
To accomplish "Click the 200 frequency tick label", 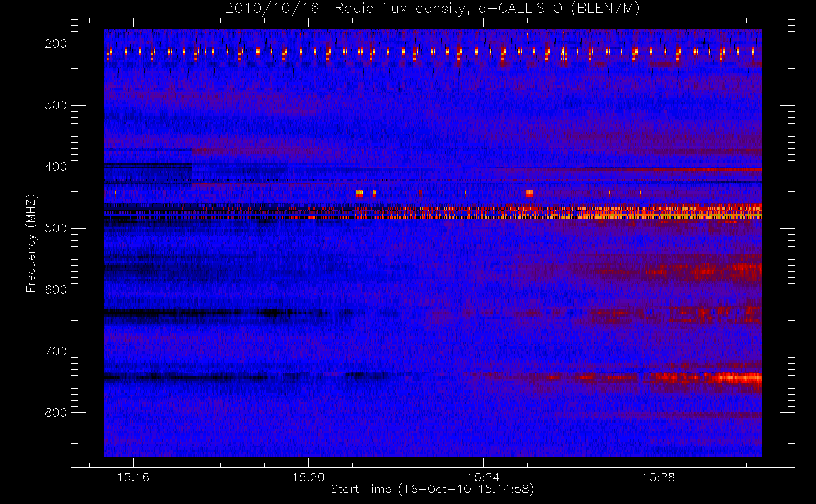I will coord(55,44).
